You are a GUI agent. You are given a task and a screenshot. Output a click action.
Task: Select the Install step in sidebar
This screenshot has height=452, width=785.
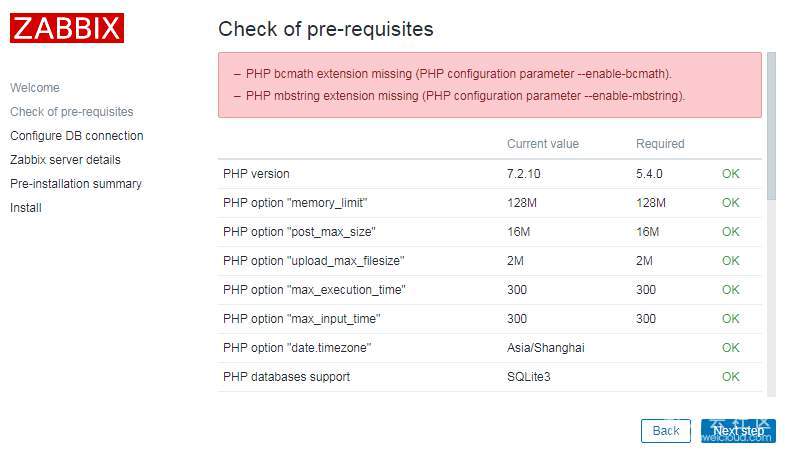point(26,208)
